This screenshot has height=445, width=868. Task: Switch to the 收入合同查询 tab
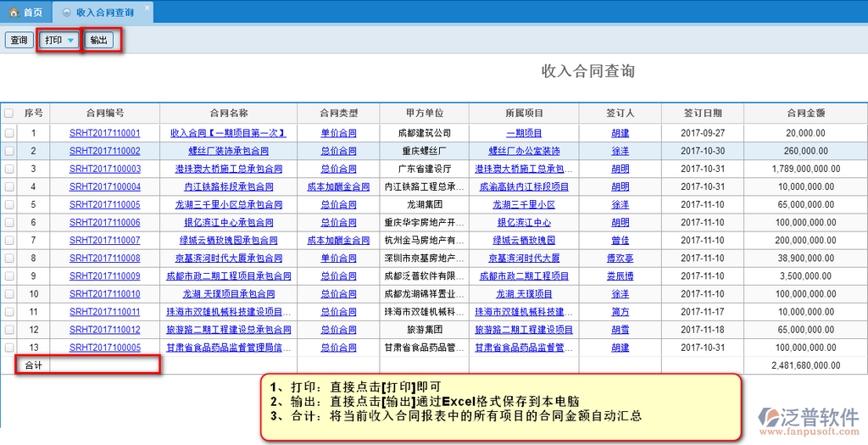103,13
